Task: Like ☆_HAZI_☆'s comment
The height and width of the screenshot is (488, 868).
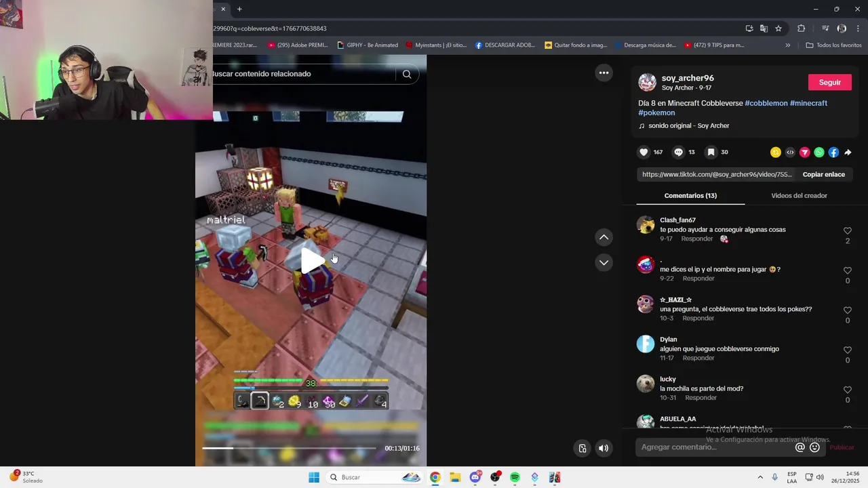Action: pos(848,310)
